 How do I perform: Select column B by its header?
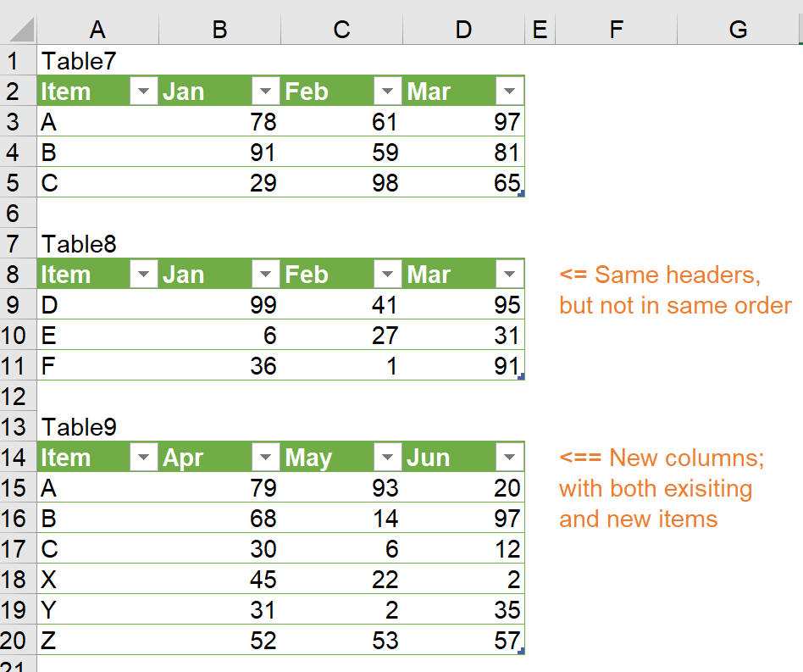(219, 30)
